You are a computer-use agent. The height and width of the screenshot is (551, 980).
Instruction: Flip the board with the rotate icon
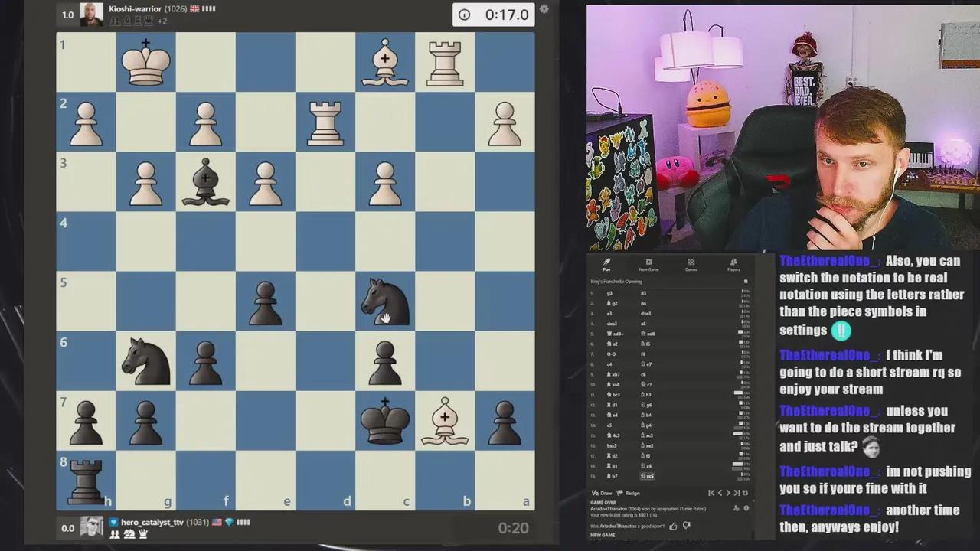click(746, 493)
